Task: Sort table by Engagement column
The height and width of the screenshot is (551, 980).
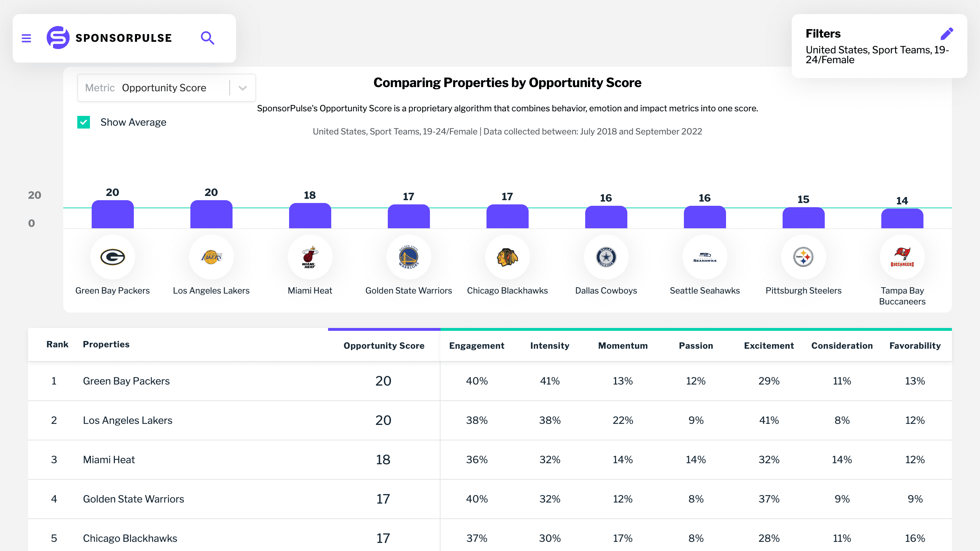Action: (476, 346)
